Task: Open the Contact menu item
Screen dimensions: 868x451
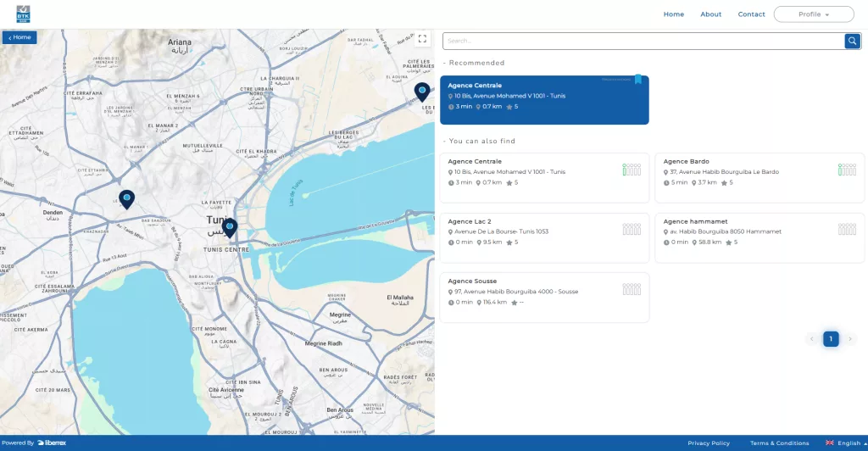Action: click(x=751, y=14)
